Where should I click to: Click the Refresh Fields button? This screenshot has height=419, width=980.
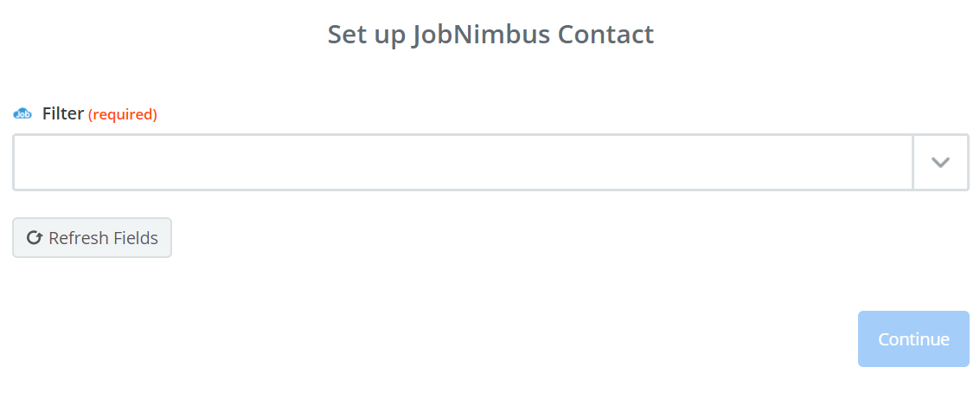tap(92, 238)
